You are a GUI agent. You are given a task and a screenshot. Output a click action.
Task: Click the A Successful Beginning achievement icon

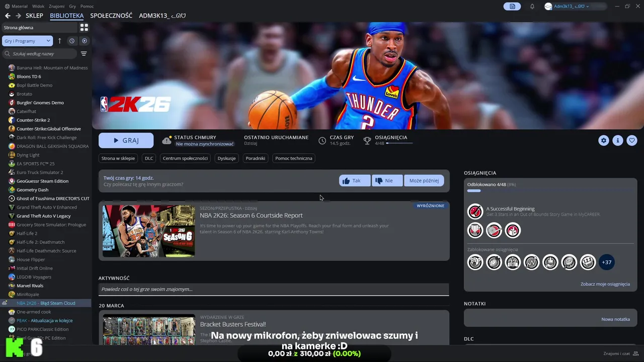475,212
